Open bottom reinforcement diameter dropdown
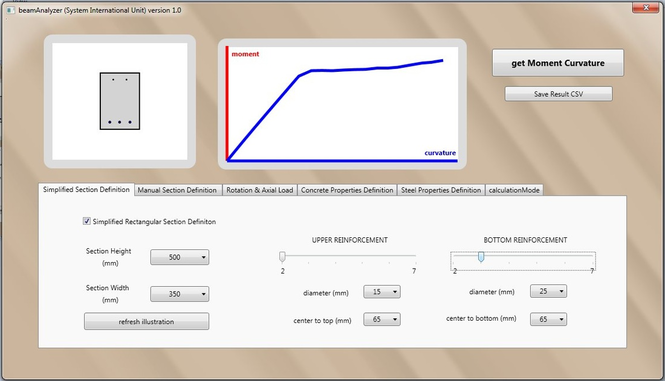 coord(548,291)
